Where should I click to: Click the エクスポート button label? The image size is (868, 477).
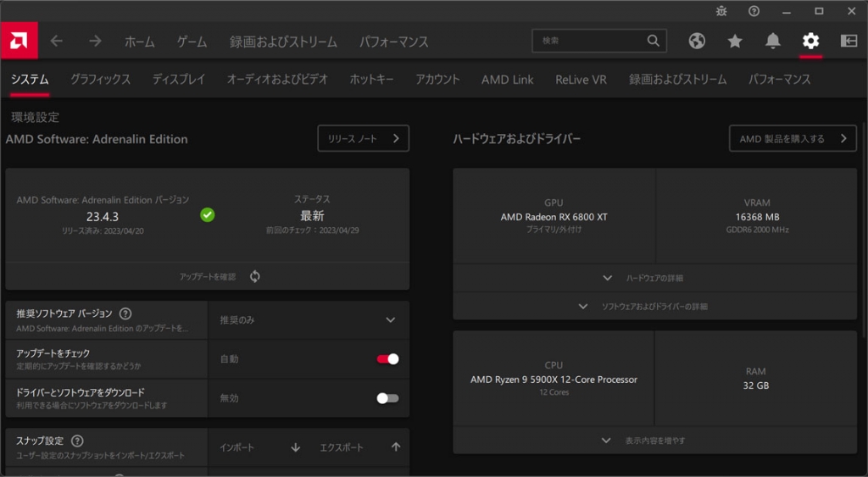[342, 447]
